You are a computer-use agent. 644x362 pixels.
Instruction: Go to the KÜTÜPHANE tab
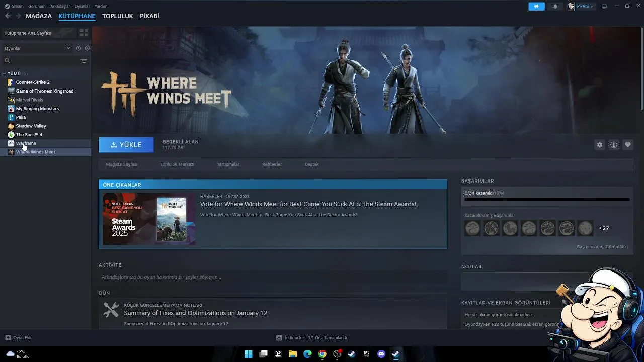point(77,16)
